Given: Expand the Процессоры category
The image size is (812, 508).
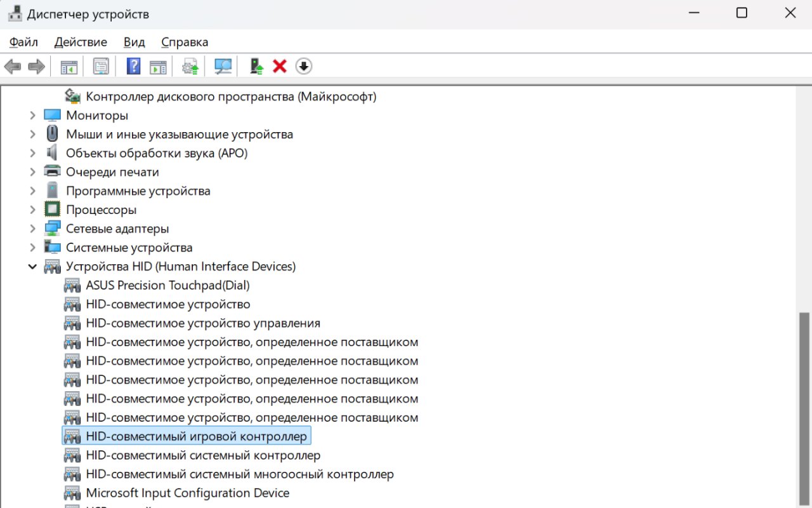Looking at the screenshot, I should [x=32, y=210].
